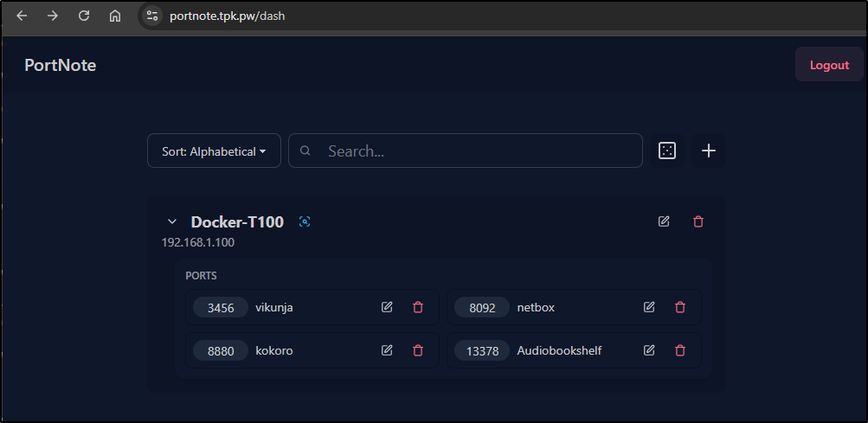Delete the Docker-T100 server

(x=698, y=221)
